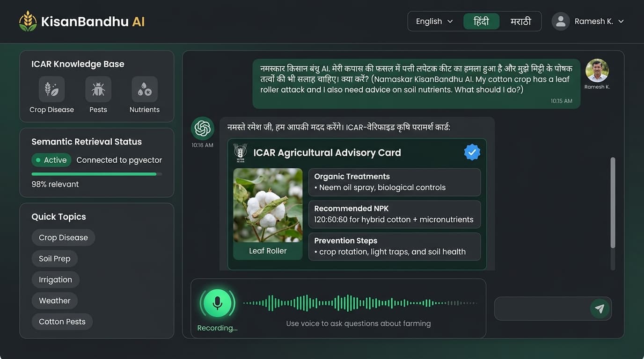This screenshot has width=644, height=359.
Task: Click the 'Quick Topics' heading
Action: point(59,217)
